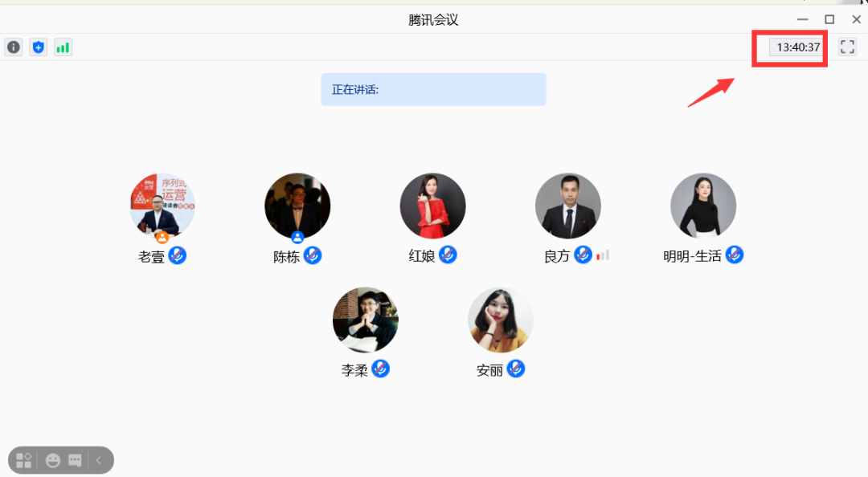This screenshot has height=477, width=868.
Task: Open the meeting info icon
Action: (14, 47)
